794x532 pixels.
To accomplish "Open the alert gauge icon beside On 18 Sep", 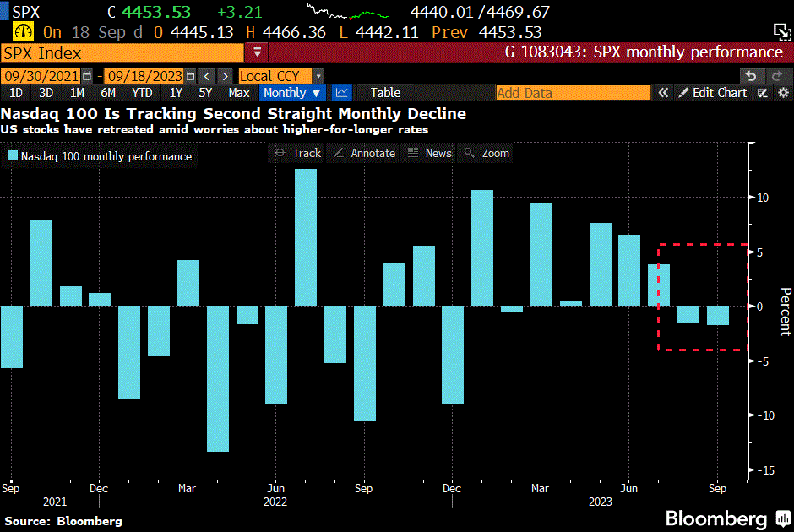I will (23, 32).
